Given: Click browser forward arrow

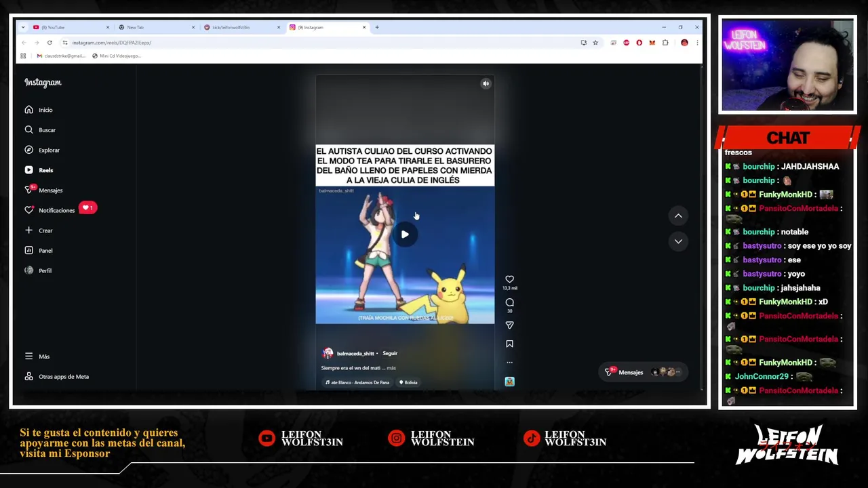Looking at the screenshot, I should 37,43.
